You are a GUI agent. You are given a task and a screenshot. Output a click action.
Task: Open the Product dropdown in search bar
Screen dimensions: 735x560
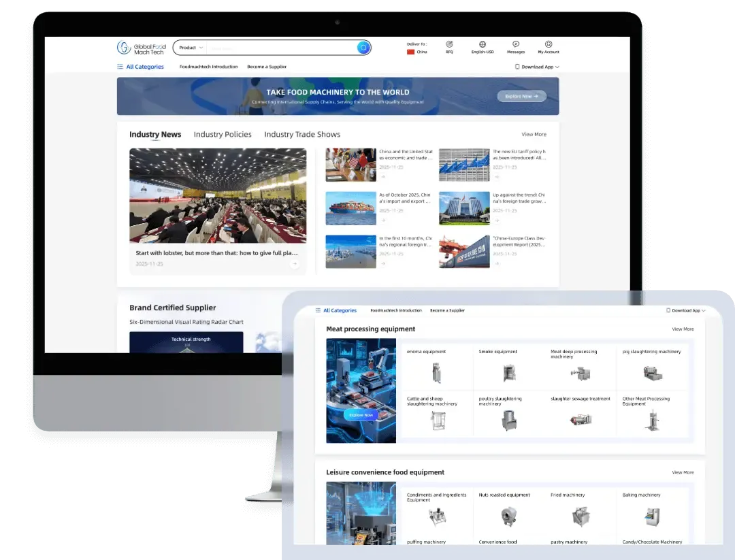[191, 48]
